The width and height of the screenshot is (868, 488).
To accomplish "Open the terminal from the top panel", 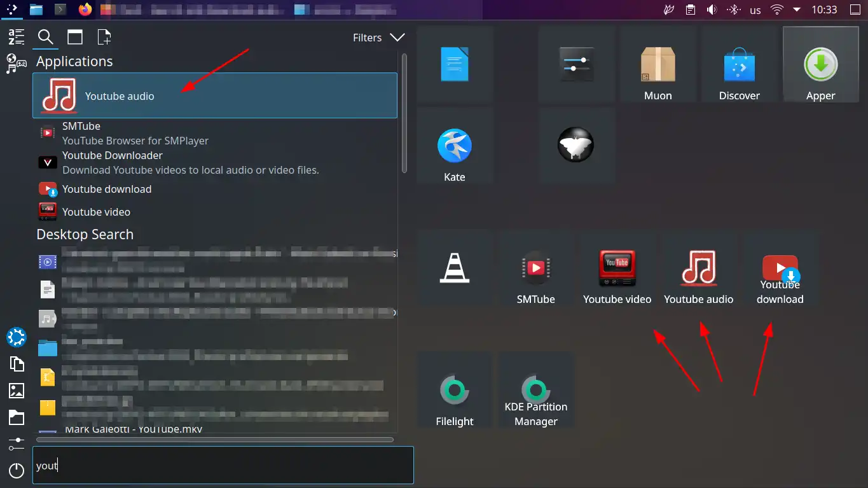I will tap(60, 10).
